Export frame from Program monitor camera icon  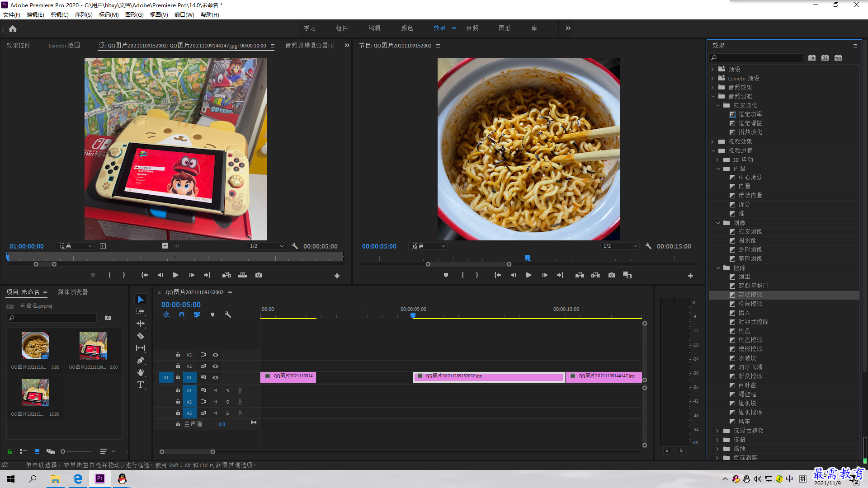[612, 275]
